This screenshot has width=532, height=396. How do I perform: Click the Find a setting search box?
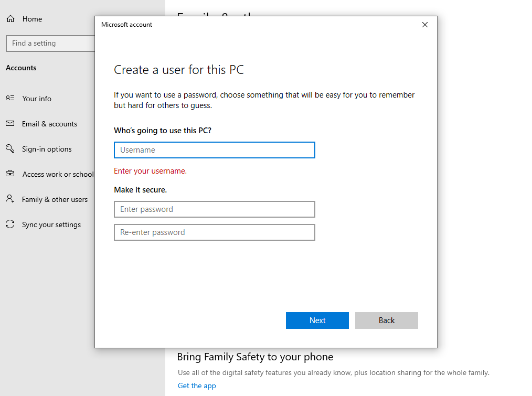pos(50,44)
